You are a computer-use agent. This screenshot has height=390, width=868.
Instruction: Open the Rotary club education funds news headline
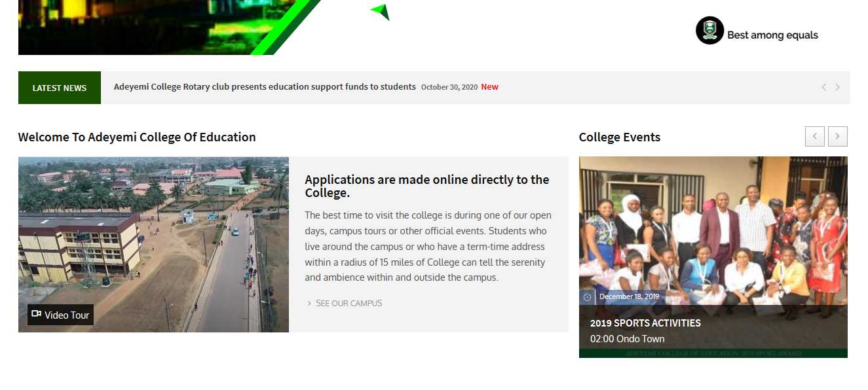265,87
